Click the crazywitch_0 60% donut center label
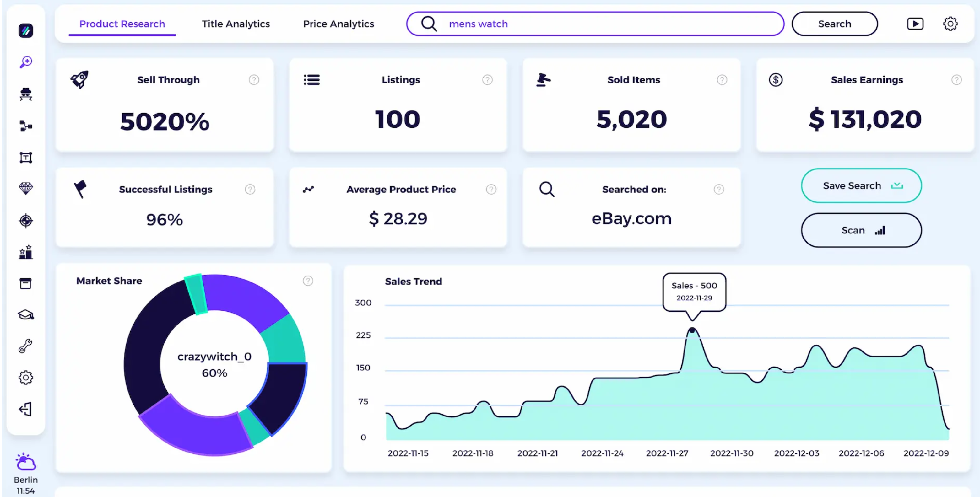 [x=214, y=365]
